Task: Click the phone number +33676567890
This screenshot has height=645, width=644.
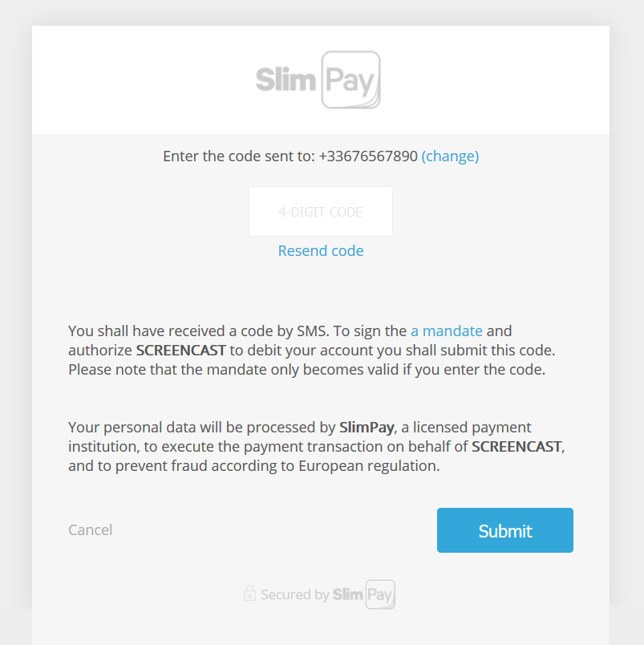Action: [x=368, y=156]
